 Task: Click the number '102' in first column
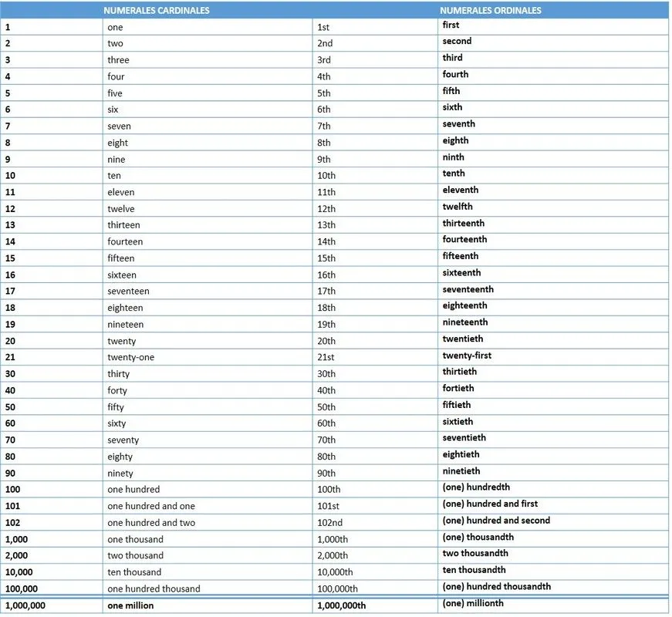[12, 523]
